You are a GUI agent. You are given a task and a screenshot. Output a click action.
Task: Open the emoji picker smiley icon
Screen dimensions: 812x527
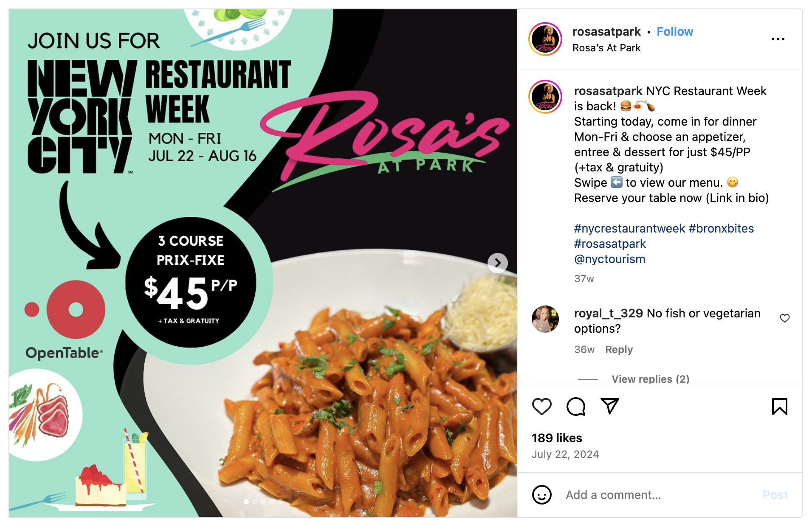click(x=541, y=495)
